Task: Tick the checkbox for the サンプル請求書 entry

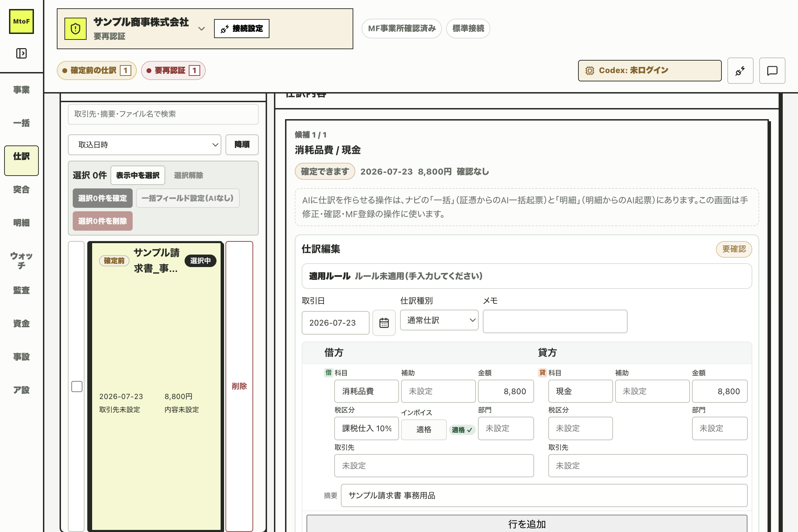Action: pyautogui.click(x=77, y=387)
